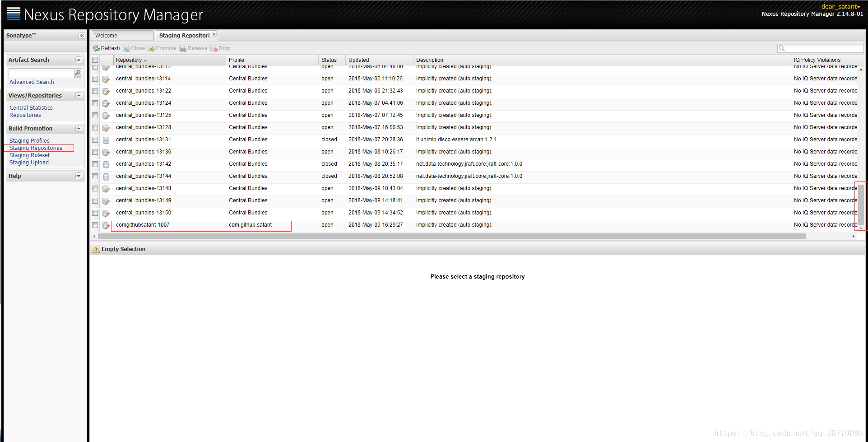The image size is (868, 442).
Task: Click the Close staging repository button
Action: tap(134, 48)
